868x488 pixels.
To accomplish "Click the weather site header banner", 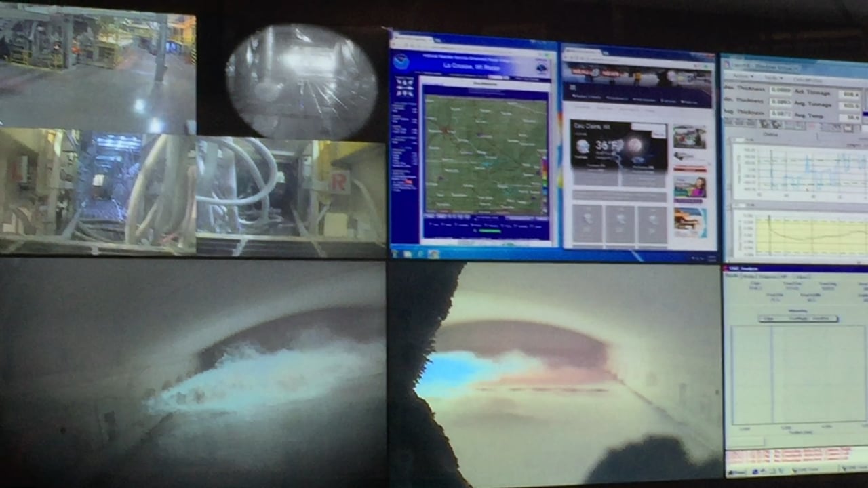I will tap(639, 77).
